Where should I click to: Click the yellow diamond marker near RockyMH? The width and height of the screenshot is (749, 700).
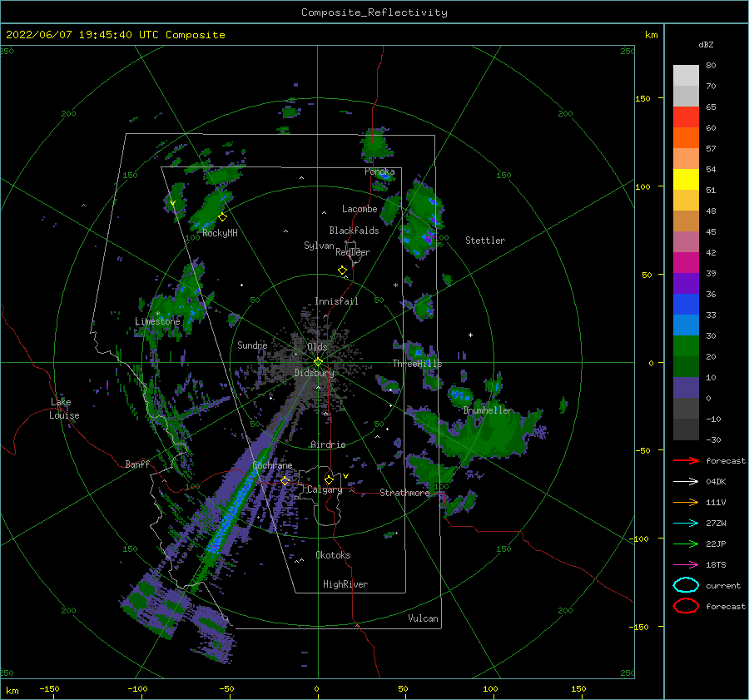(222, 217)
